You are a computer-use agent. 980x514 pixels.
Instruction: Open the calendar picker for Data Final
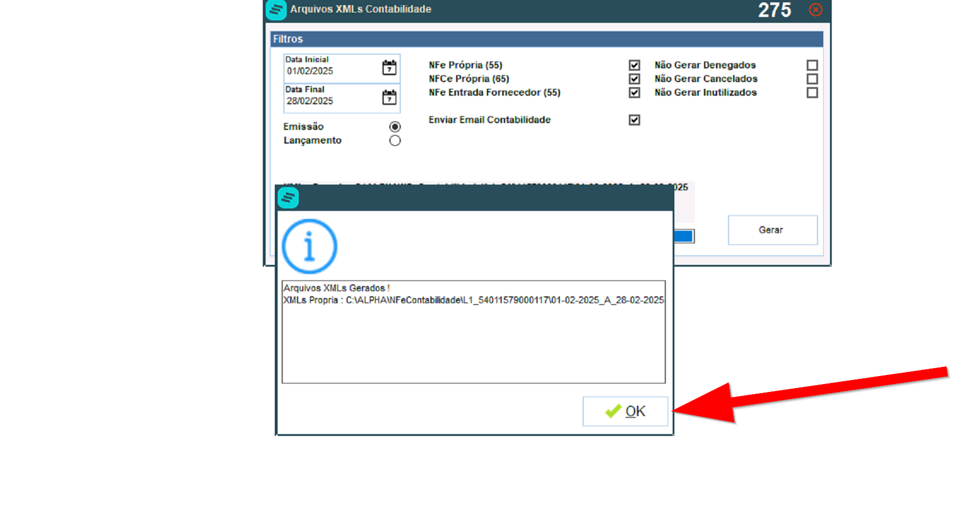pyautogui.click(x=389, y=97)
